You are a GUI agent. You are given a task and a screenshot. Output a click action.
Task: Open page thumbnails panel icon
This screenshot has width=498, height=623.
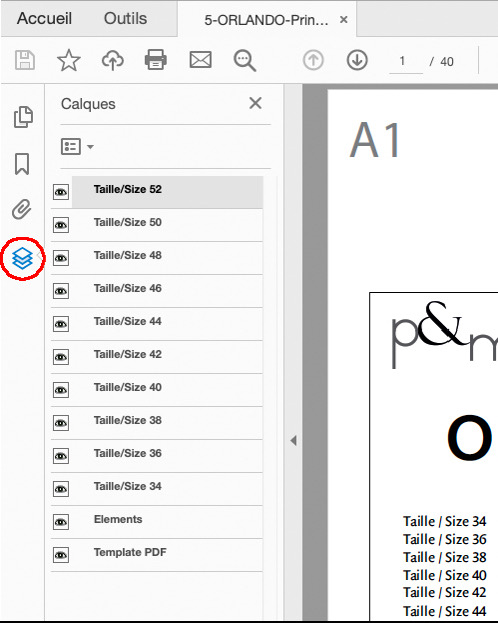tap(23, 117)
